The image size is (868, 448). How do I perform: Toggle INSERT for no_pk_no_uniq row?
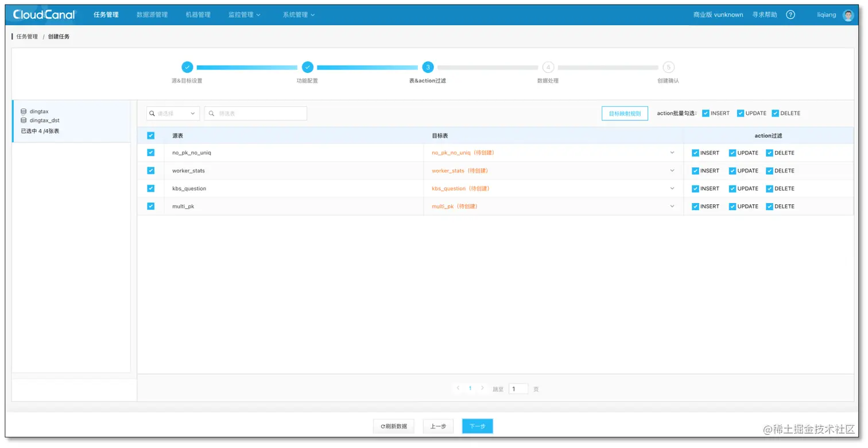click(695, 153)
